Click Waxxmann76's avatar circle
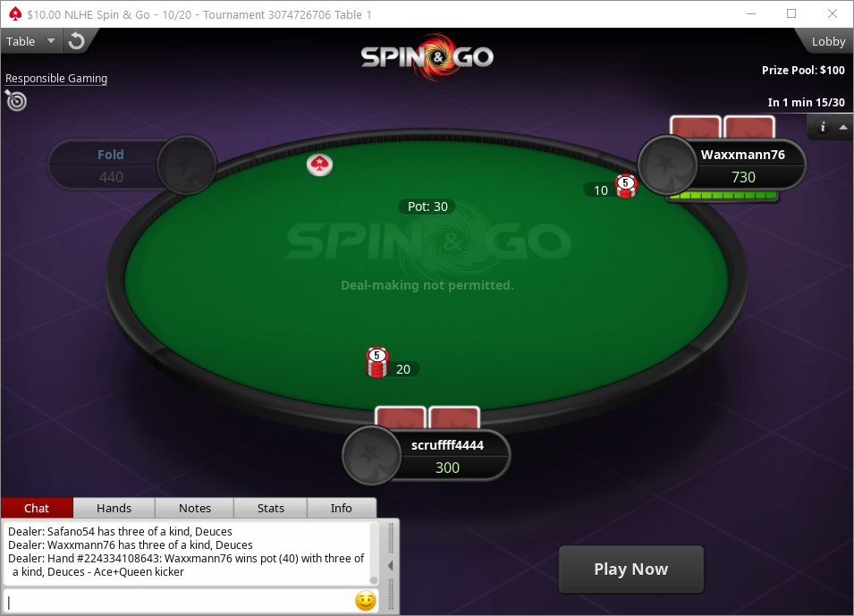The height and width of the screenshot is (616, 854). point(668,165)
